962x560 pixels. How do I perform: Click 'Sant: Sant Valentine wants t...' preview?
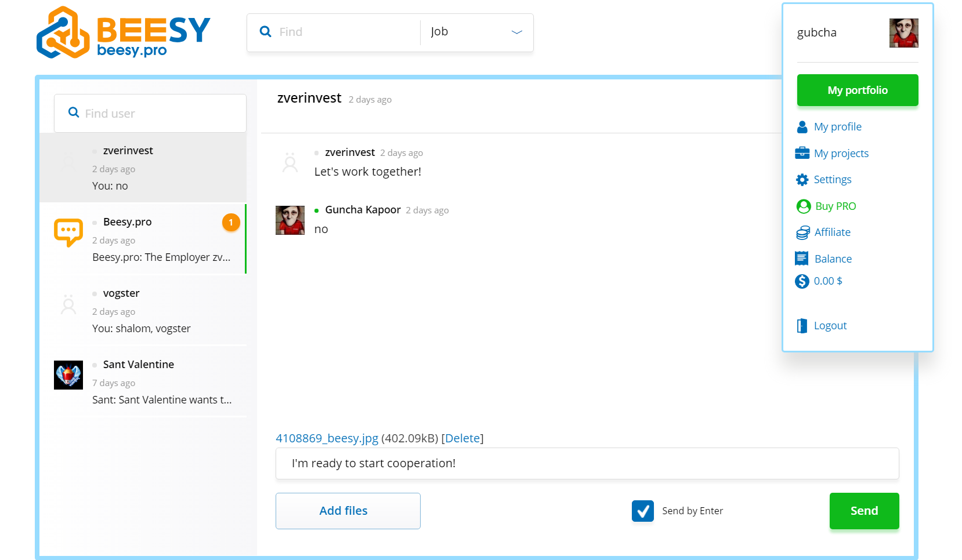coord(162,400)
